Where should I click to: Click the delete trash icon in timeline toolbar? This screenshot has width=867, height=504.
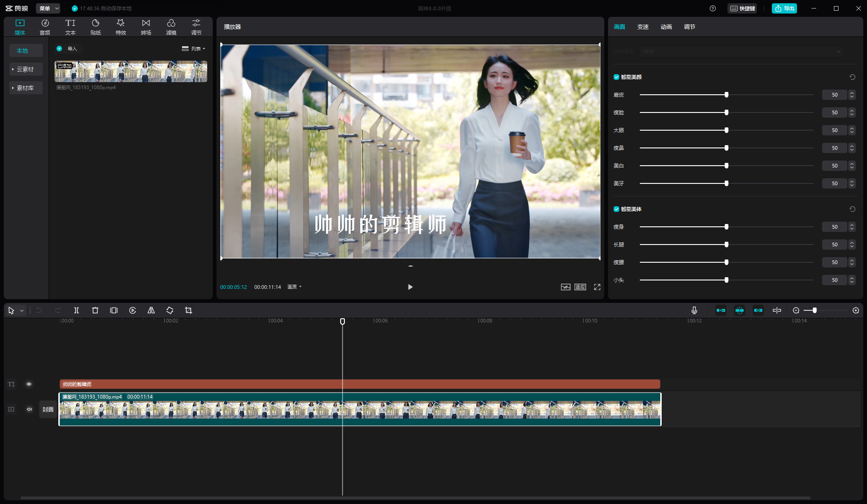click(x=95, y=310)
